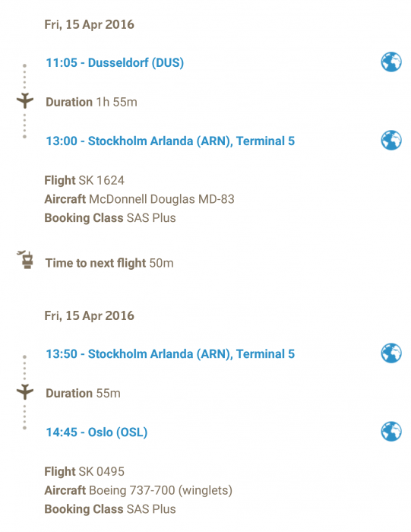Click first Fri, 15 Apr 2016 date heading
This screenshot has width=411, height=532.
(89, 25)
